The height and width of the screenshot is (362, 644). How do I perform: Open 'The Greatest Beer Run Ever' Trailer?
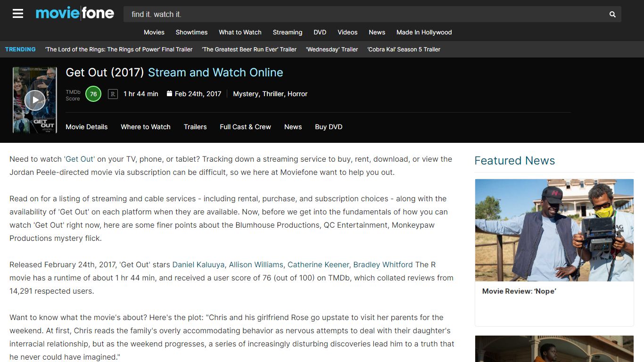249,49
